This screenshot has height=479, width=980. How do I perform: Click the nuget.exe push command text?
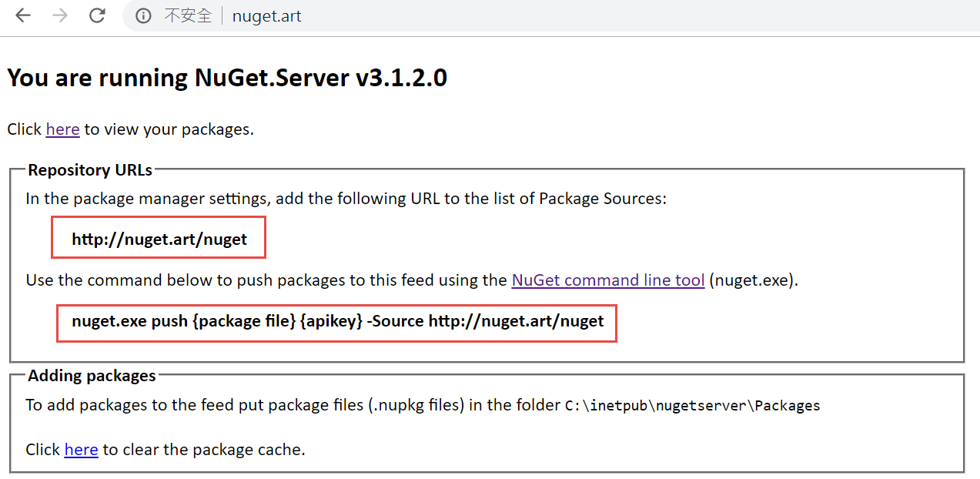(x=338, y=321)
